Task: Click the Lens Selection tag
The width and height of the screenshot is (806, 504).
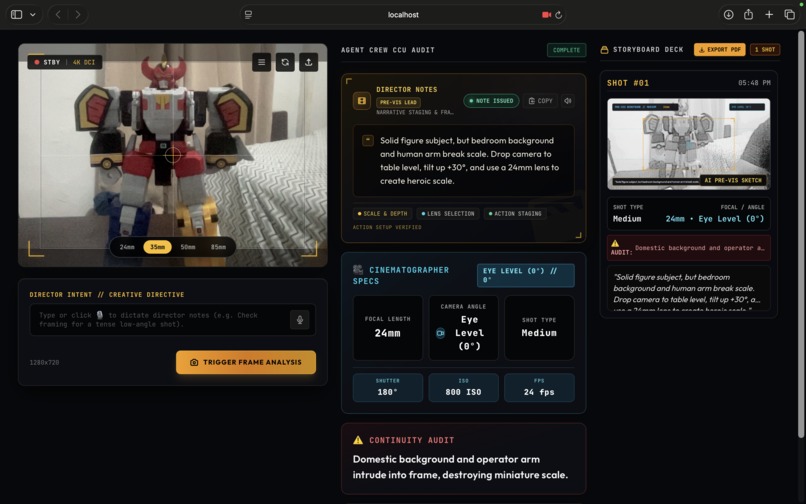Action: tap(448, 213)
